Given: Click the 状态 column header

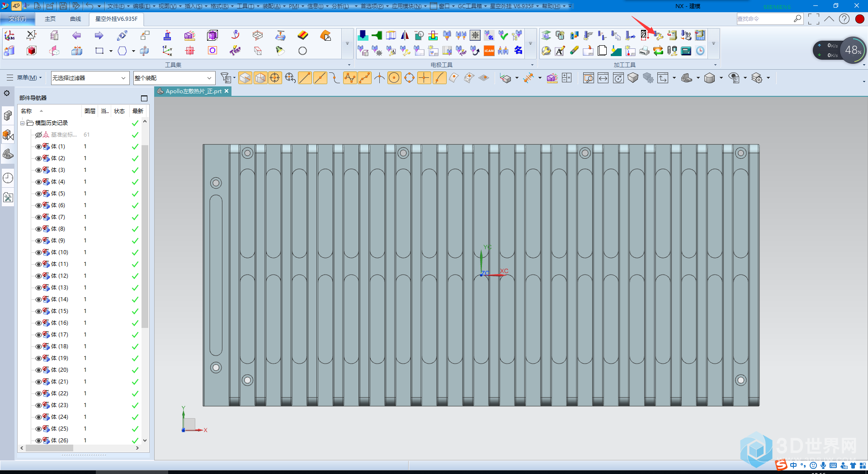Looking at the screenshot, I should tap(119, 111).
